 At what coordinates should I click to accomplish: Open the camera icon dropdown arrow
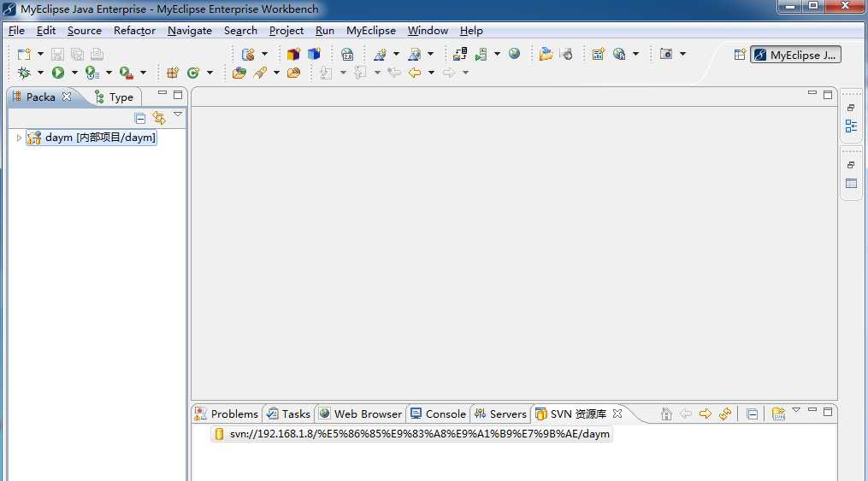(x=682, y=54)
